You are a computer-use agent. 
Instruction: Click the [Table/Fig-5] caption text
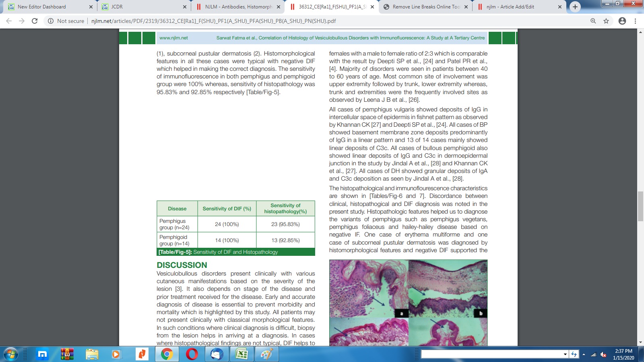(x=218, y=252)
